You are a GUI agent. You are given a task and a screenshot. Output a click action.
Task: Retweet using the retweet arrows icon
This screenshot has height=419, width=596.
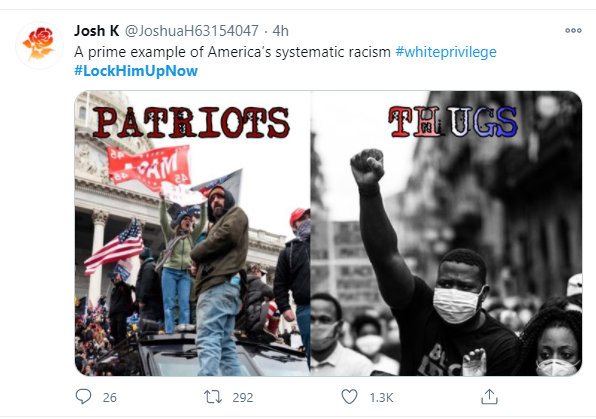point(213,397)
